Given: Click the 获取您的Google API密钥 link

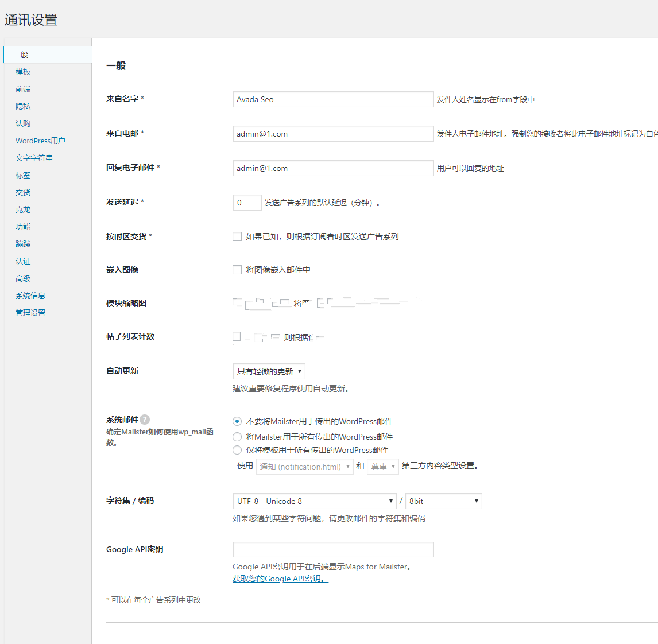Looking at the screenshot, I should (x=280, y=579).
